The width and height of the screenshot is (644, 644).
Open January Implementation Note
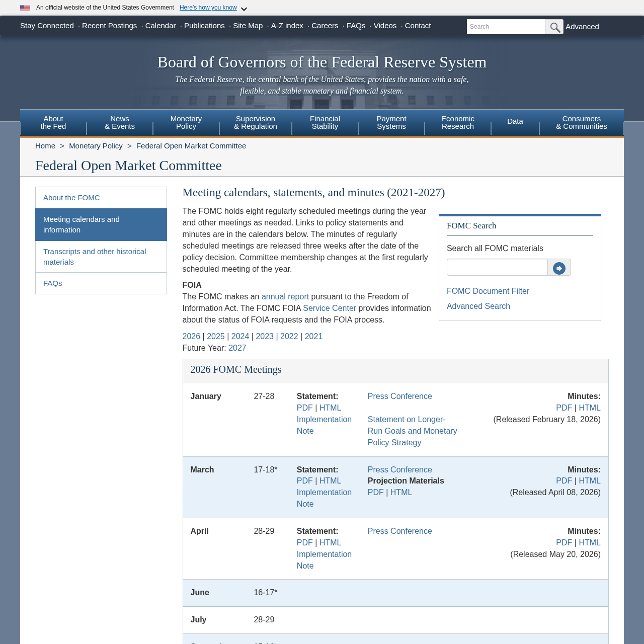click(324, 425)
